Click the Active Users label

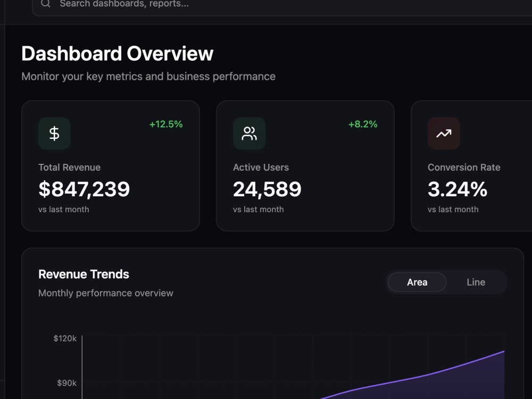tap(261, 167)
